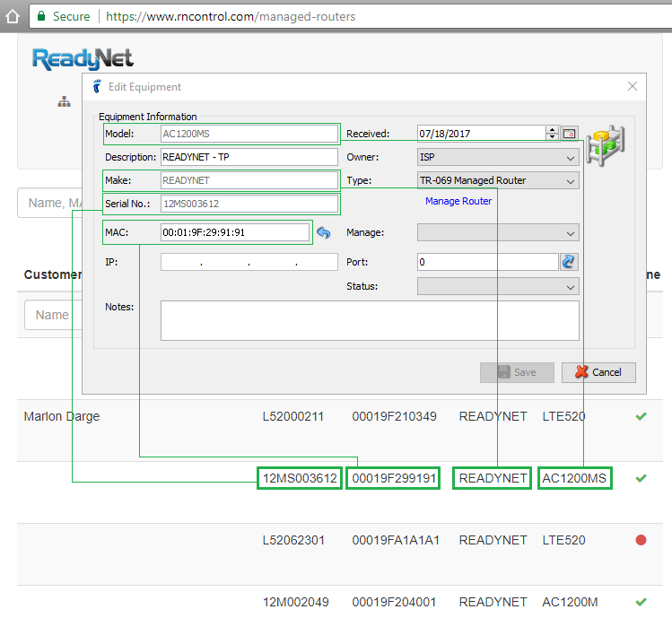Click the green secure padlock icon
The image size is (672, 618).
41,16
